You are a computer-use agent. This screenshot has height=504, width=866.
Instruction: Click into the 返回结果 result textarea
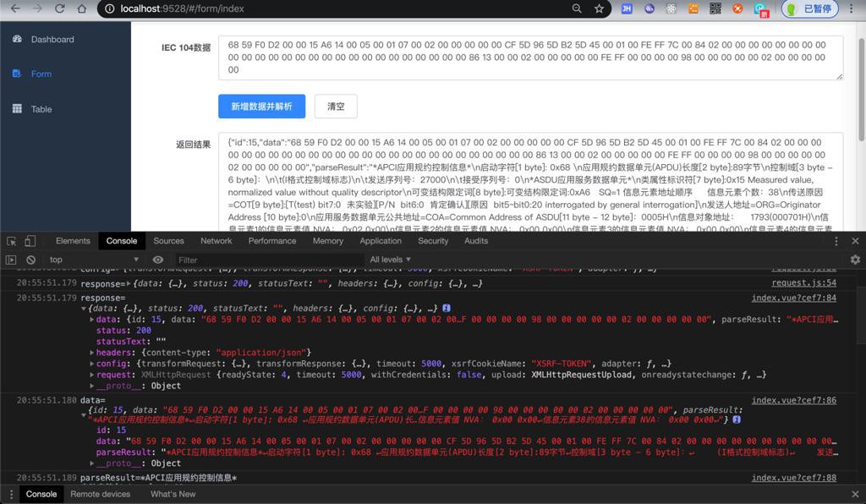pos(531,182)
